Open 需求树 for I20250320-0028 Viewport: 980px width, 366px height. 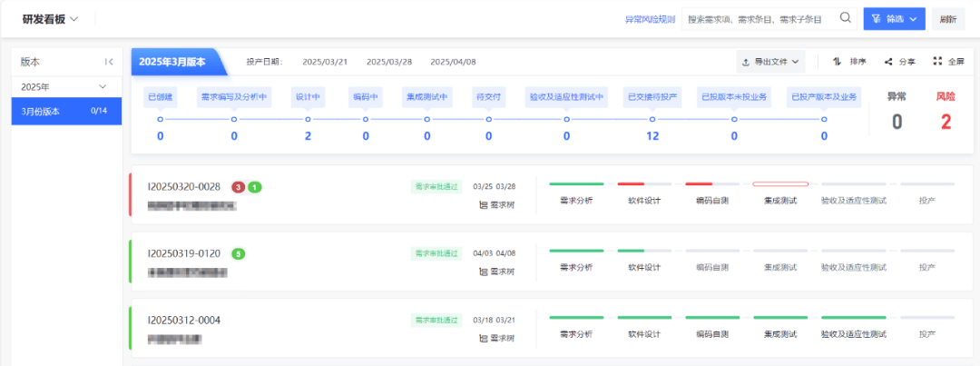(496, 204)
